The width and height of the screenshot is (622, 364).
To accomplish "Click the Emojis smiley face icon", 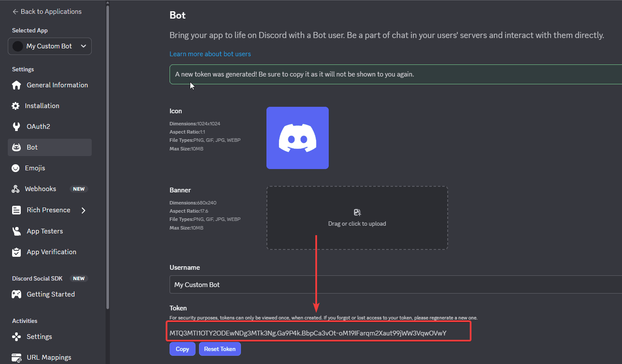I will coord(16,168).
